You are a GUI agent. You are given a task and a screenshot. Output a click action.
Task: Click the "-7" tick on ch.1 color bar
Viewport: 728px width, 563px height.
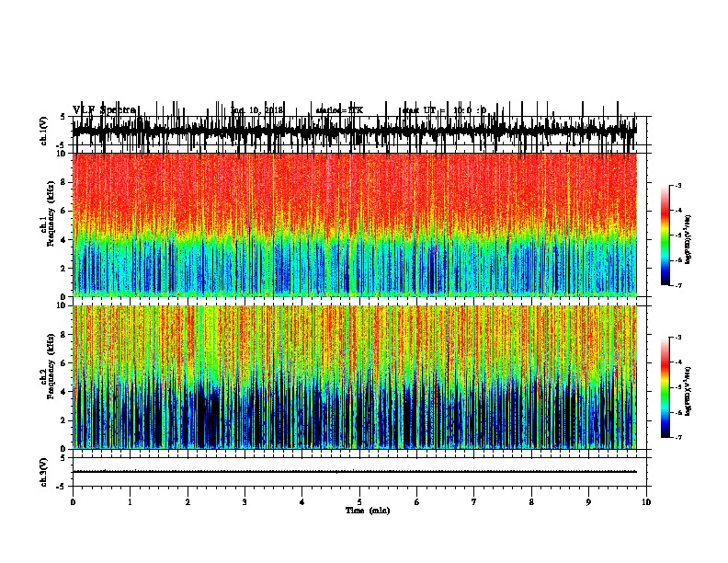point(677,285)
